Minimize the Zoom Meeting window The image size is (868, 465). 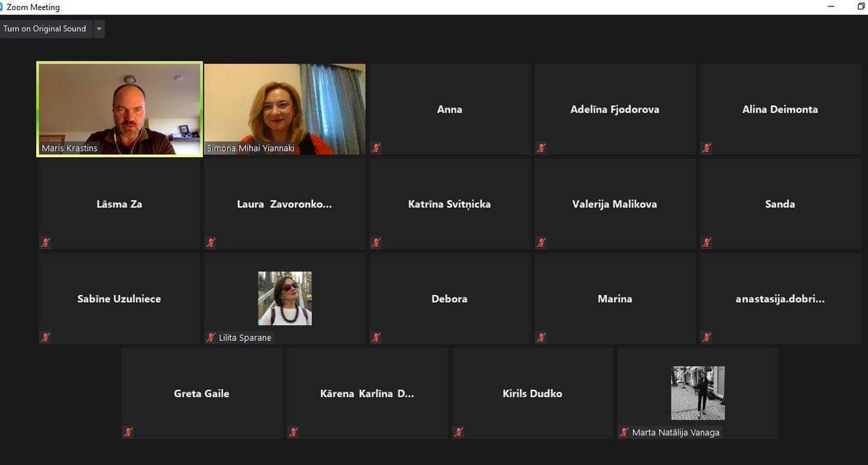pos(831,7)
